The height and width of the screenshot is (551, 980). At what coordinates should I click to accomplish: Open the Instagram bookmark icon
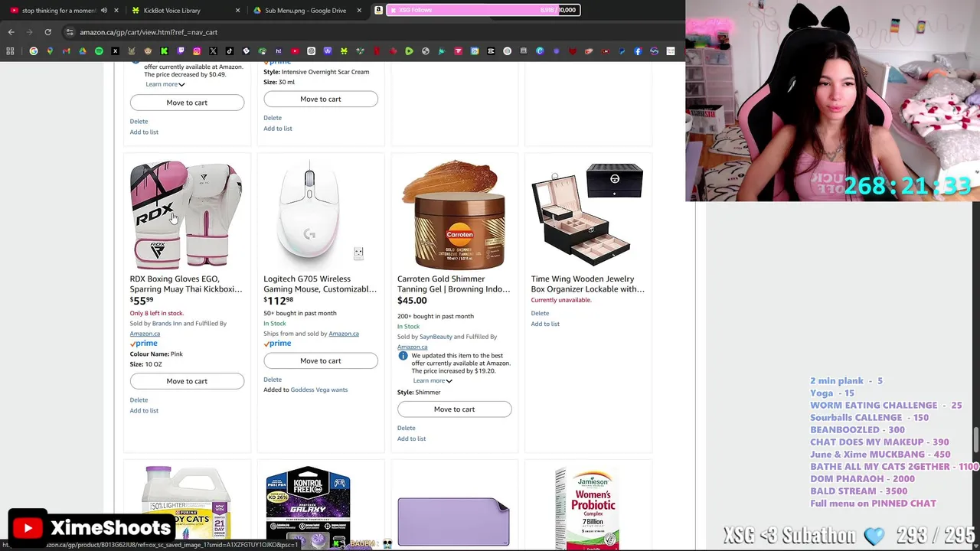pos(197,51)
